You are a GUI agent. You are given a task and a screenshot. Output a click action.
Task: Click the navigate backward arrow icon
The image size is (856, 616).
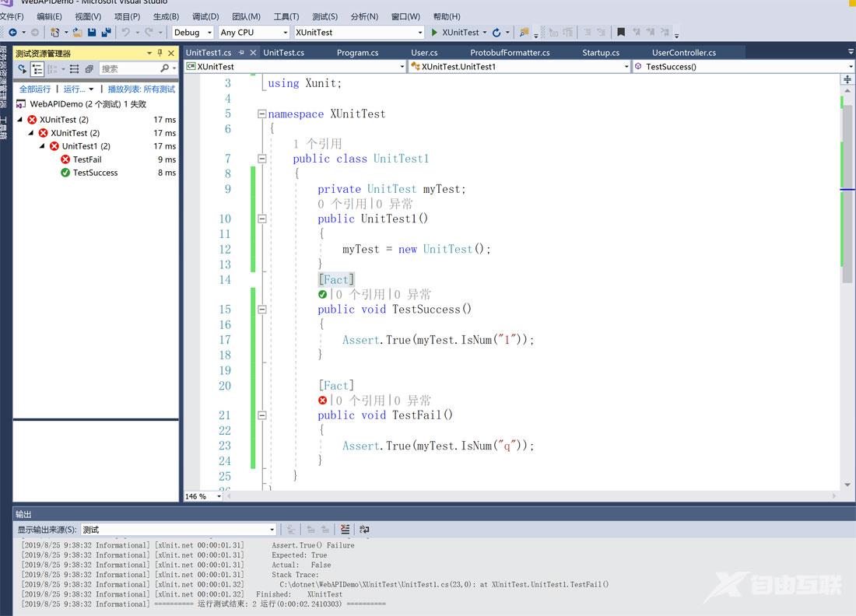click(12, 33)
